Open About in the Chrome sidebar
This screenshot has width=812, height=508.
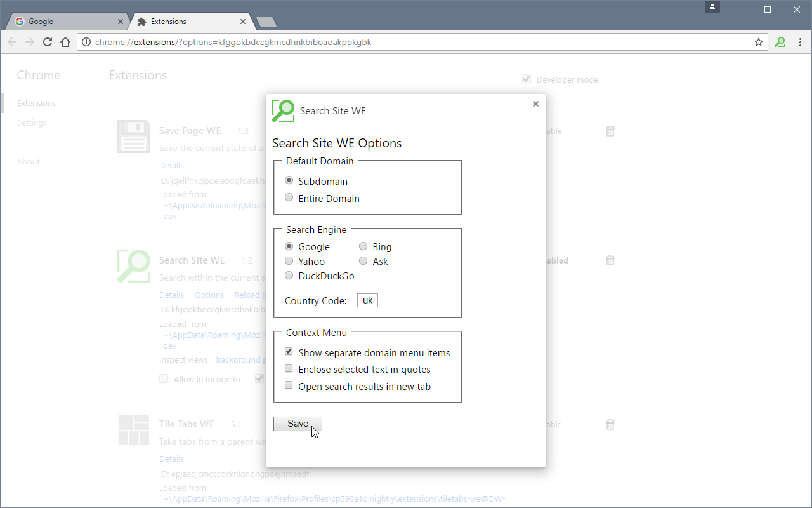(29, 161)
